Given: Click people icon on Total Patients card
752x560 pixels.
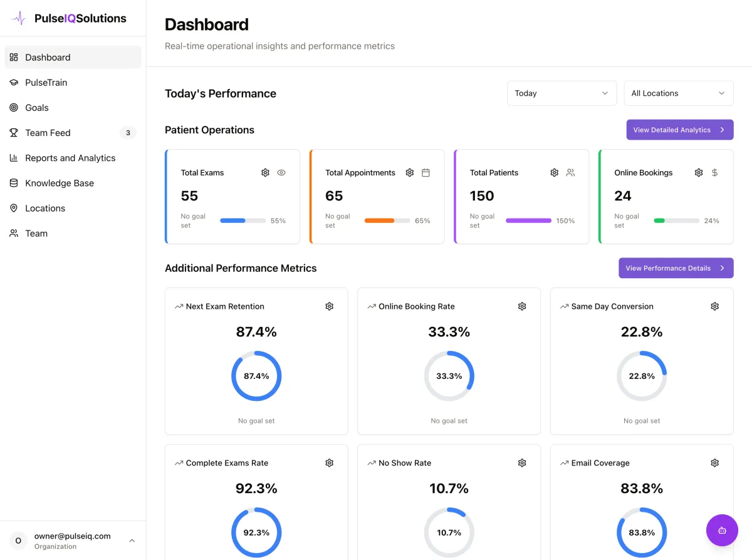Looking at the screenshot, I should (x=570, y=173).
